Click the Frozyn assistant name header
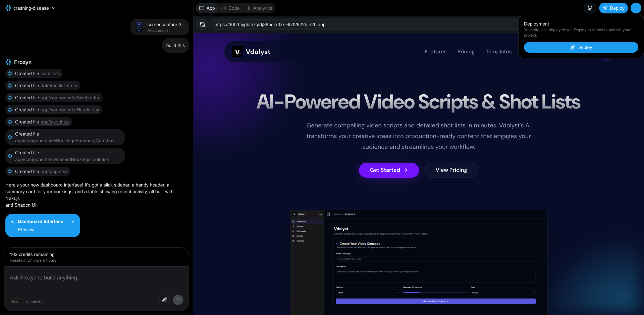The image size is (644, 315). pyautogui.click(x=23, y=62)
